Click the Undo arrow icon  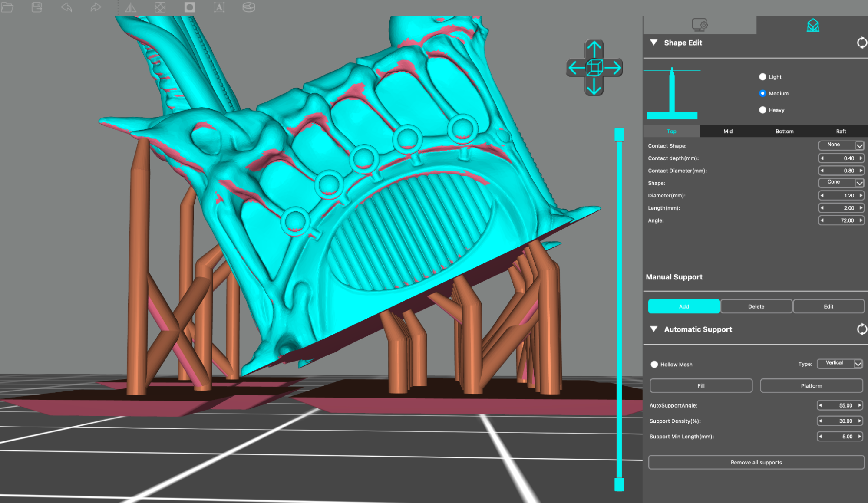(x=66, y=7)
